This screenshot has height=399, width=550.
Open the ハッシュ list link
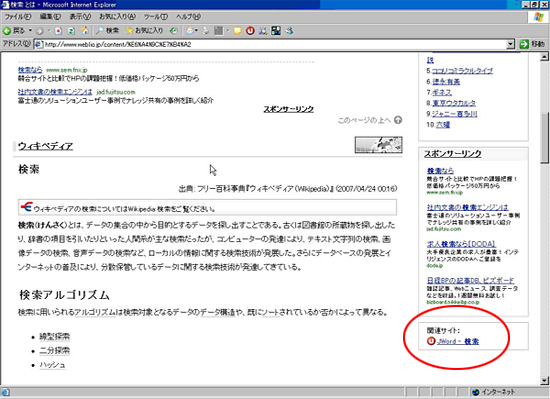coord(52,365)
